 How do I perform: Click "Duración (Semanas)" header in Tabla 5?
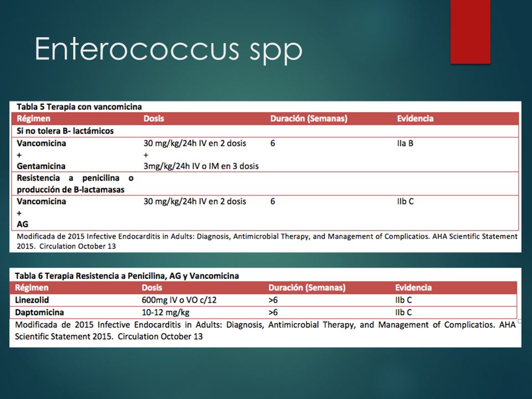(x=309, y=119)
